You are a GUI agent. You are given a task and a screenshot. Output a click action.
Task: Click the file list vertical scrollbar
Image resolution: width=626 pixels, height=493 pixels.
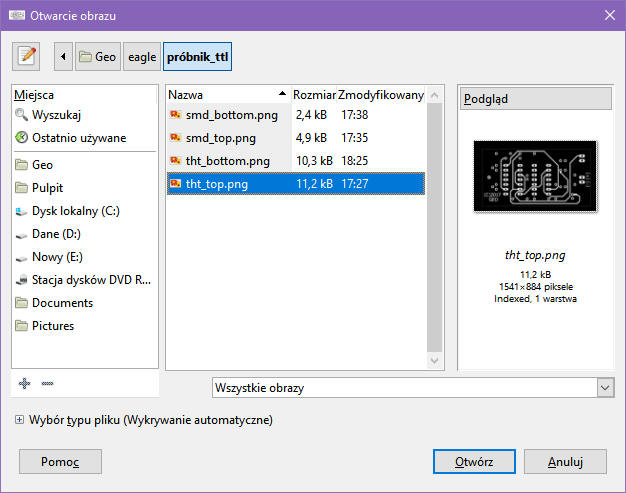tap(435, 230)
